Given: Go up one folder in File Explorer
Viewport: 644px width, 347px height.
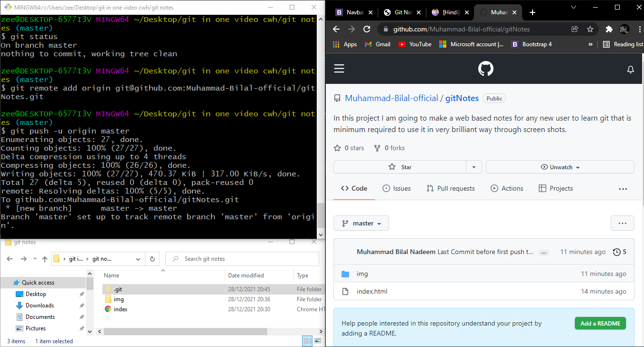Looking at the screenshot, I should 45,259.
